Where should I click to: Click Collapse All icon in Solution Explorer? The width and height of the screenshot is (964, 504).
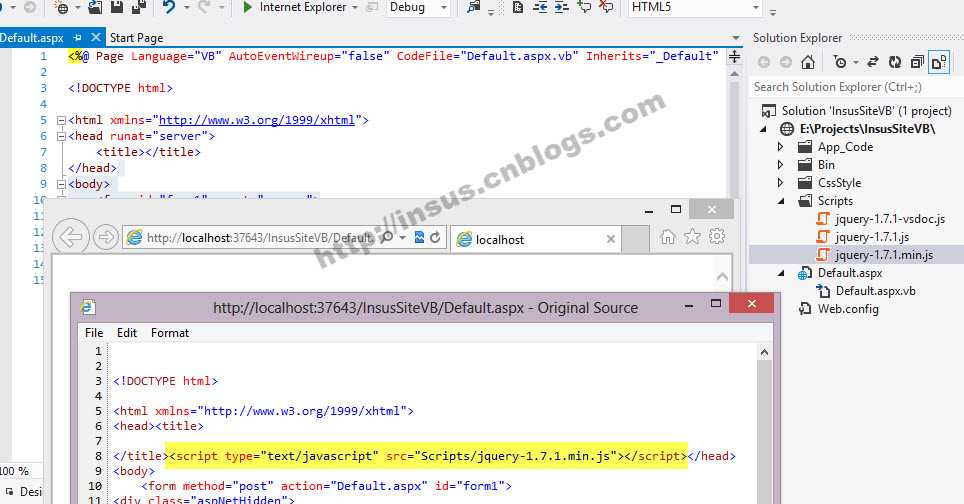917,62
